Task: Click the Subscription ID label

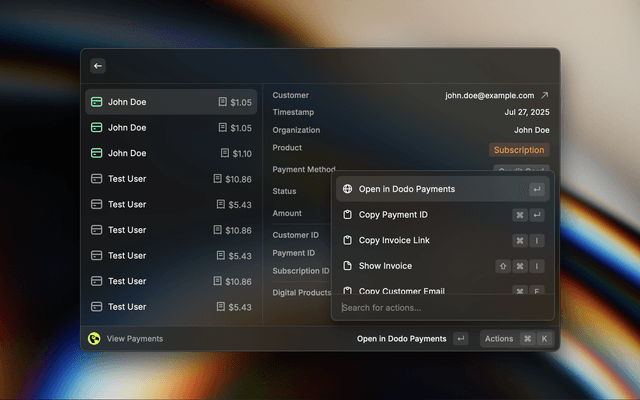Action: point(301,271)
